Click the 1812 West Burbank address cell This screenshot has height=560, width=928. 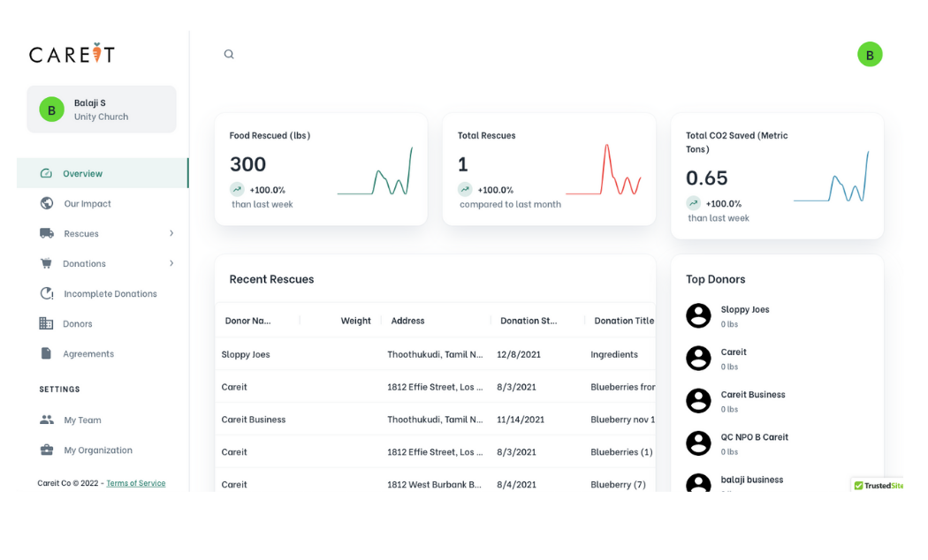click(435, 484)
